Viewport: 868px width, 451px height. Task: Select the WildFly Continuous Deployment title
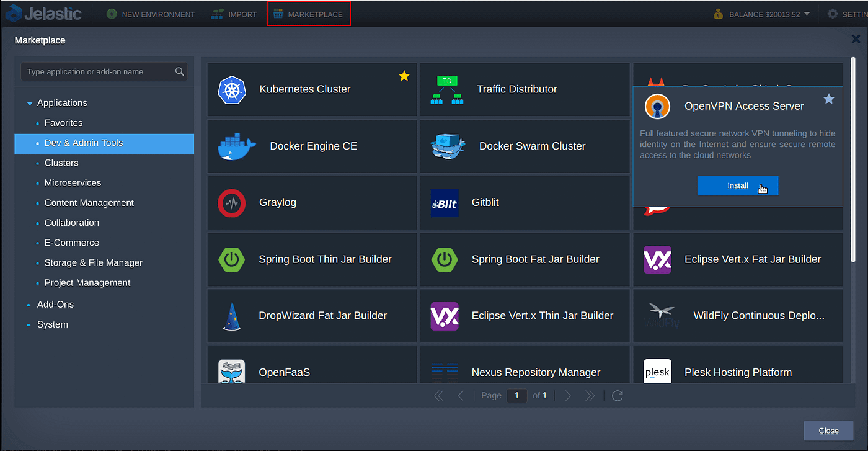pyautogui.click(x=759, y=316)
